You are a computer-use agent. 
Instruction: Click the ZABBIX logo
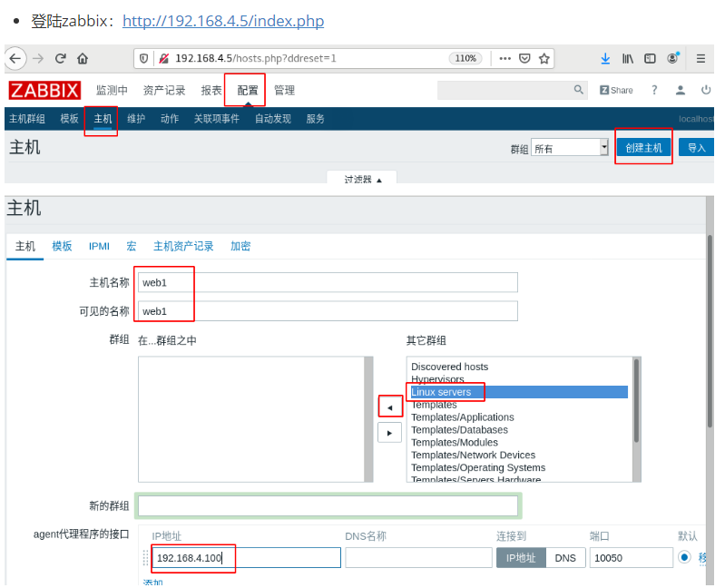click(x=44, y=90)
